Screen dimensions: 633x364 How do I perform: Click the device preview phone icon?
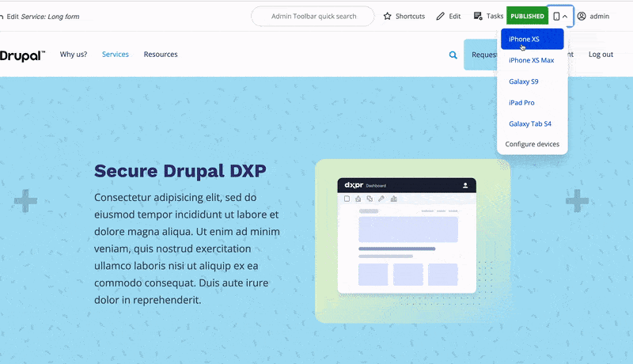[x=556, y=16]
